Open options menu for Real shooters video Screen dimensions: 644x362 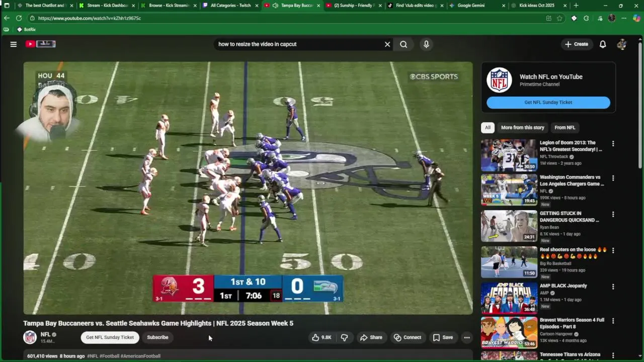613,250
